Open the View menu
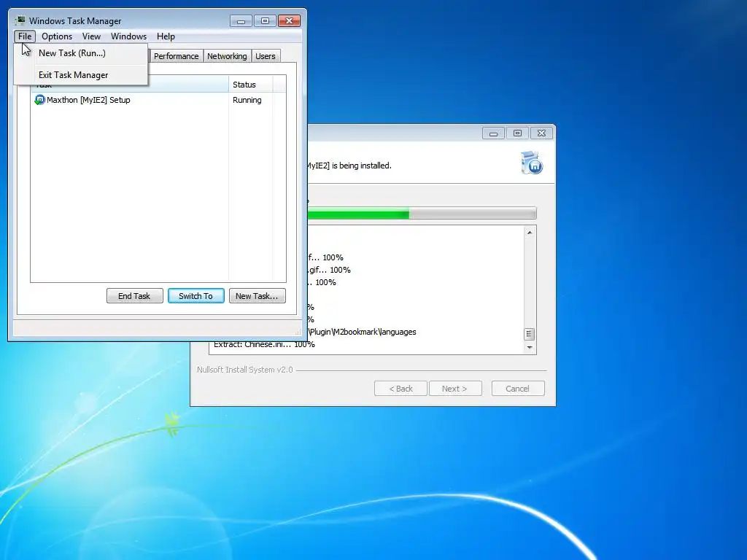The height and width of the screenshot is (560, 747). (x=91, y=36)
